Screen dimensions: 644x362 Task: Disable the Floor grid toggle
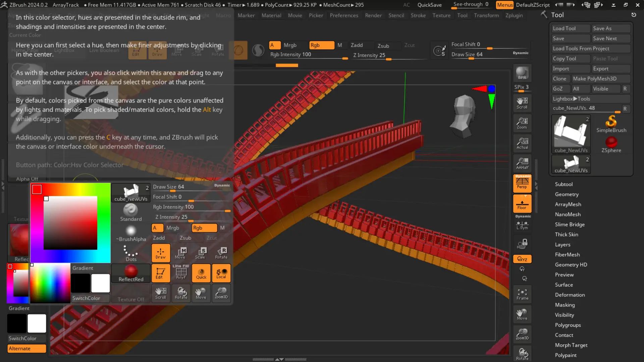coord(522,203)
